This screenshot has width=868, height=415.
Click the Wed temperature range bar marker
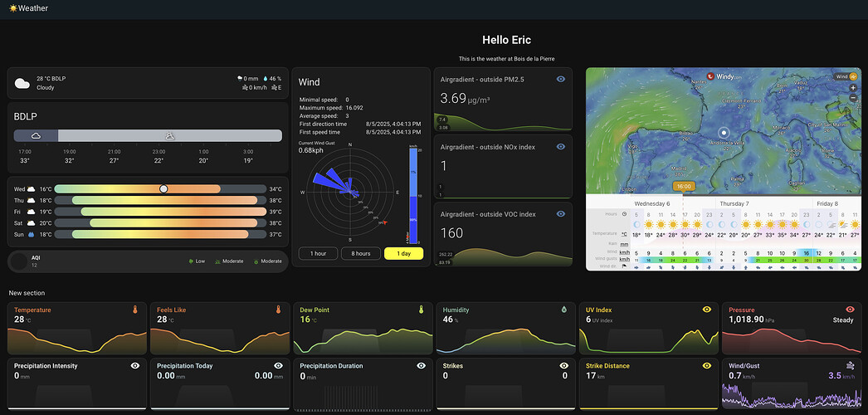pyautogui.click(x=163, y=188)
